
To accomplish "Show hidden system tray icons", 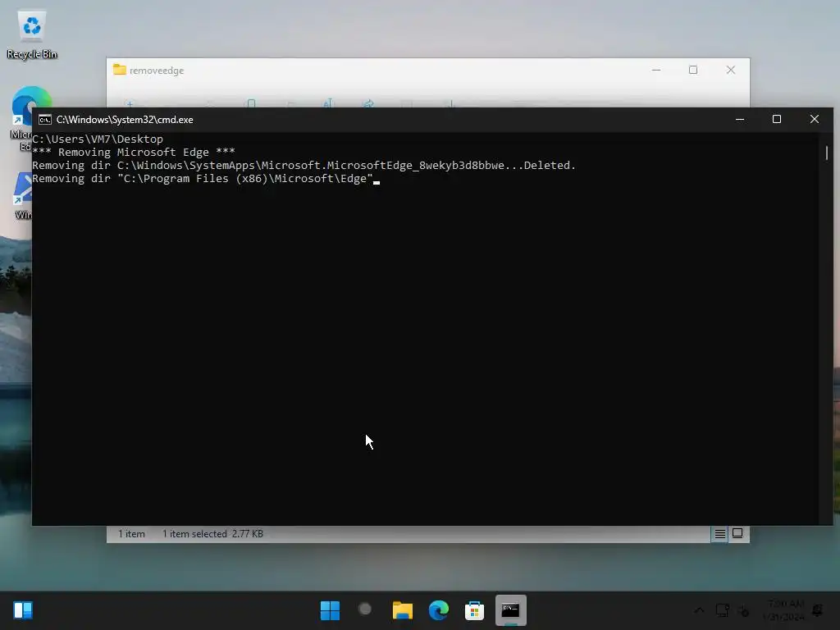I will pos(699,610).
